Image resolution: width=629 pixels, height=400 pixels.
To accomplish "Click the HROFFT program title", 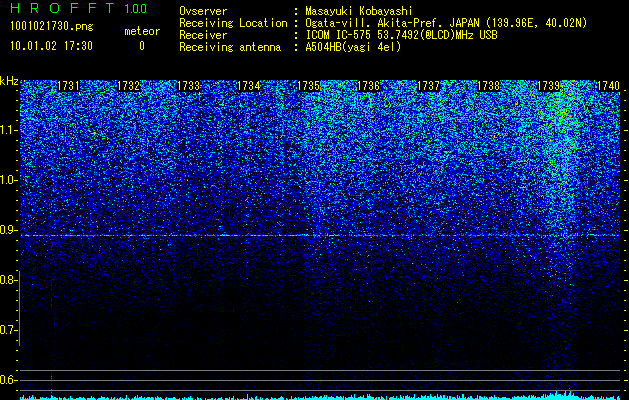I will click(x=61, y=8).
